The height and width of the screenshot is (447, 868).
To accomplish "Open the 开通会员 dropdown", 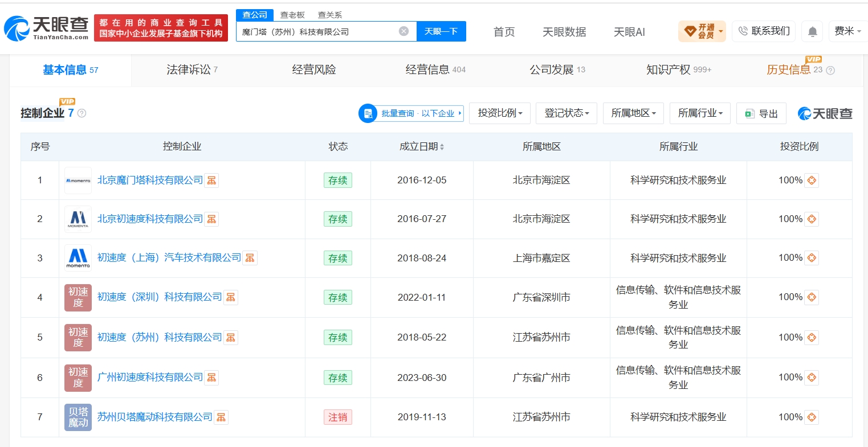I will click(x=702, y=31).
